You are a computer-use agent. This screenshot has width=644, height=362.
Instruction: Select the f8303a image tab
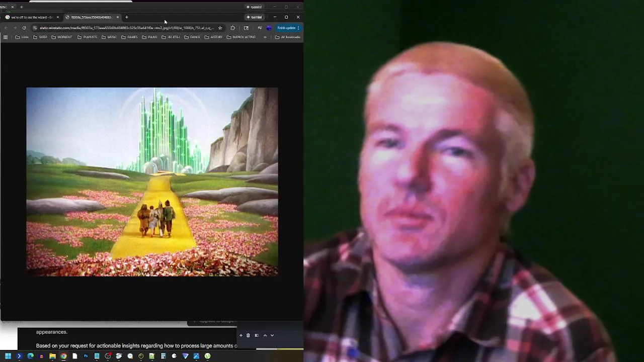[92, 17]
